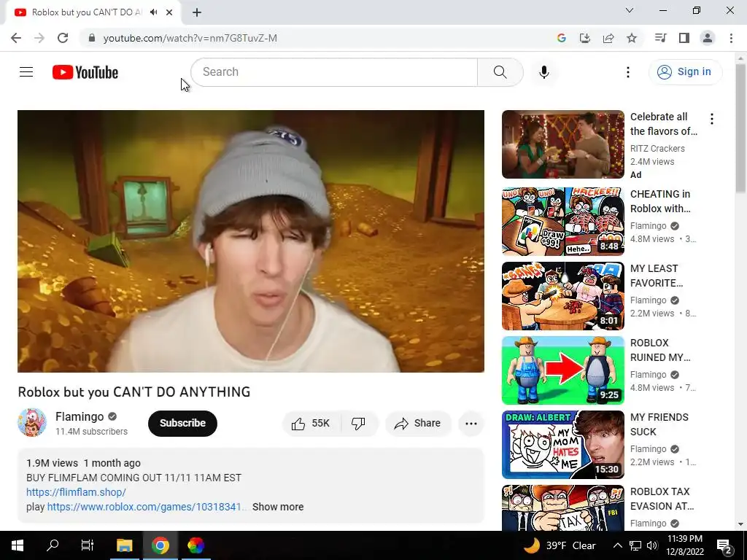Open Task View on the taskbar

(x=88, y=545)
